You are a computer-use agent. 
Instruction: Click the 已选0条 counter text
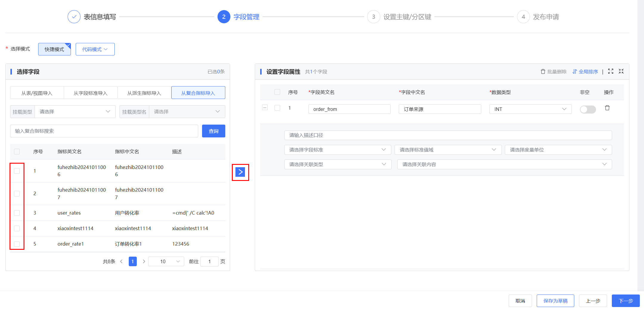click(x=216, y=72)
